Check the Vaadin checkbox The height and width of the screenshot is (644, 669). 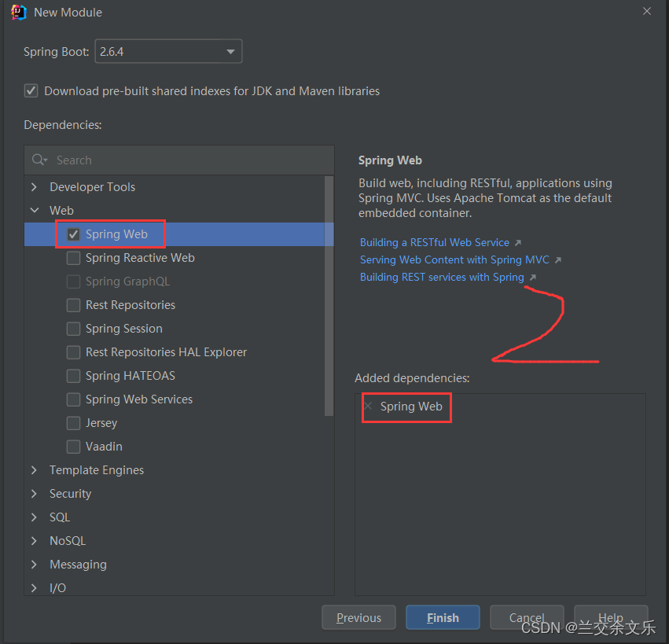pyautogui.click(x=73, y=447)
